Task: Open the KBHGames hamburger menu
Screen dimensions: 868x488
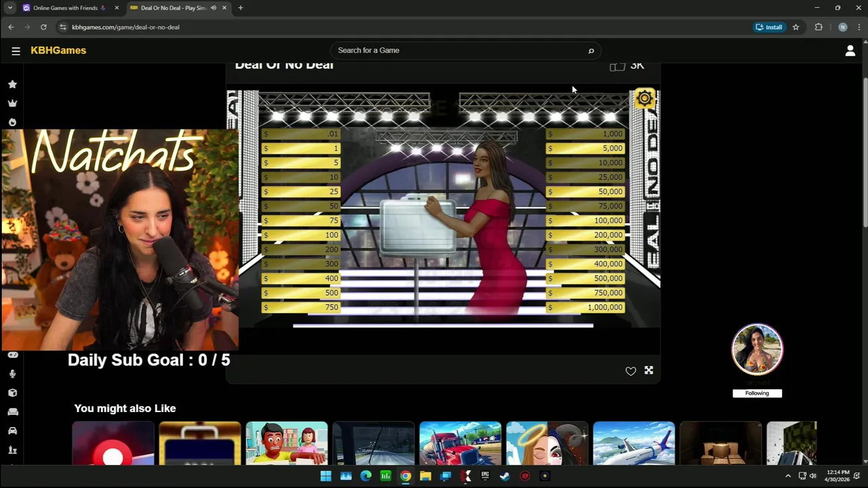Action: pos(16,51)
